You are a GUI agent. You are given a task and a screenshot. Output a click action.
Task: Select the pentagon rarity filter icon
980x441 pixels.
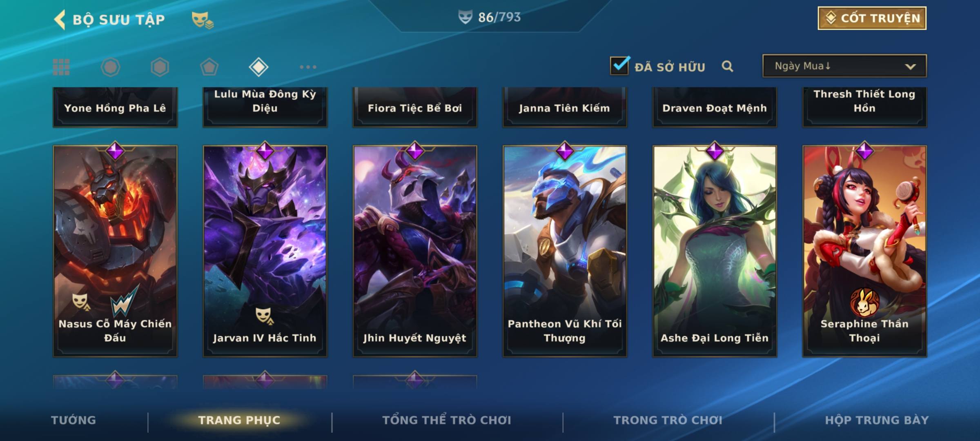[209, 67]
